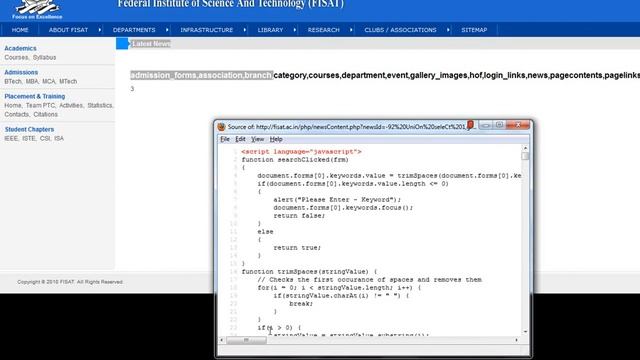Click horizontal scrollbar left arrow

[222, 340]
